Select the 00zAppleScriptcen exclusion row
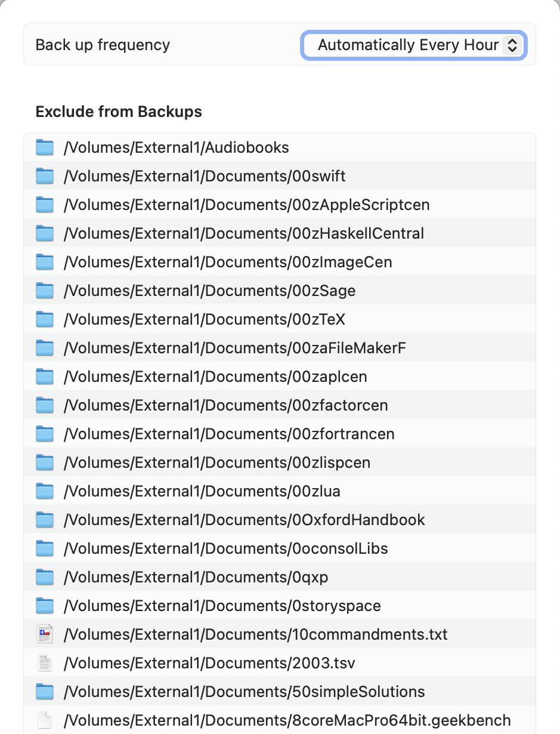The image size is (560, 734). tap(246, 205)
